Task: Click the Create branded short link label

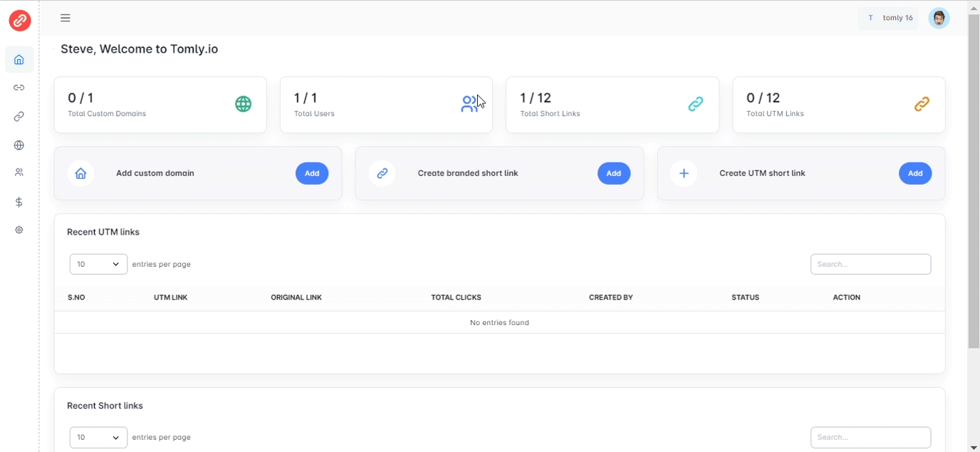Action: [x=468, y=173]
